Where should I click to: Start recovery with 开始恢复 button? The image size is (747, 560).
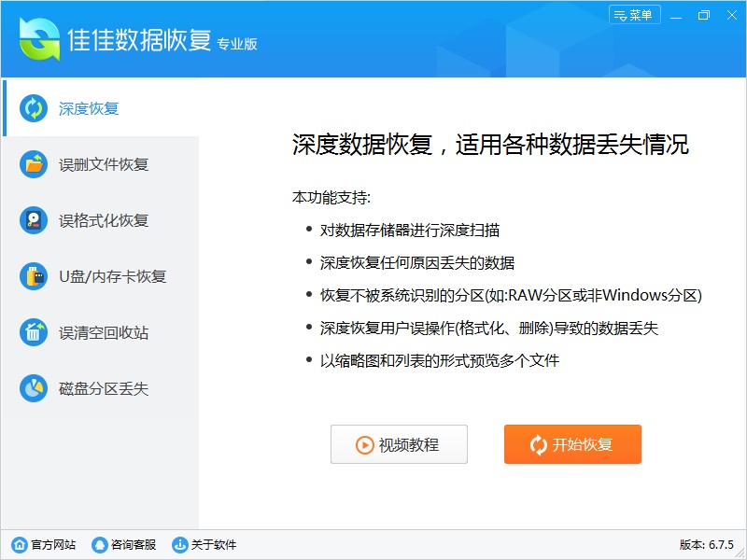click(572, 444)
